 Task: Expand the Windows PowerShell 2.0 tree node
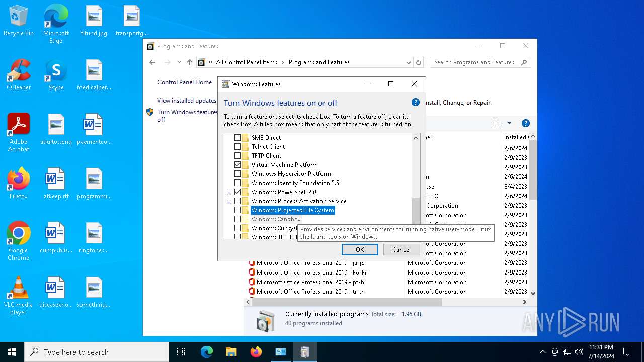229,193
